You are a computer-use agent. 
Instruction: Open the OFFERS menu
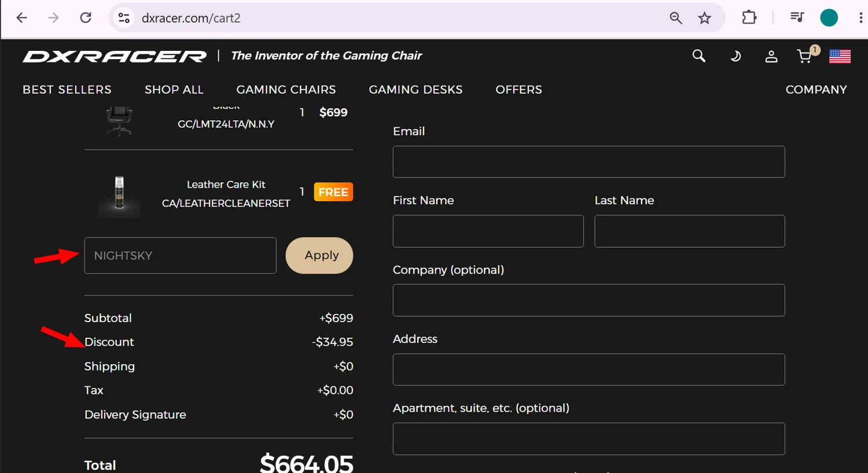[x=518, y=90]
